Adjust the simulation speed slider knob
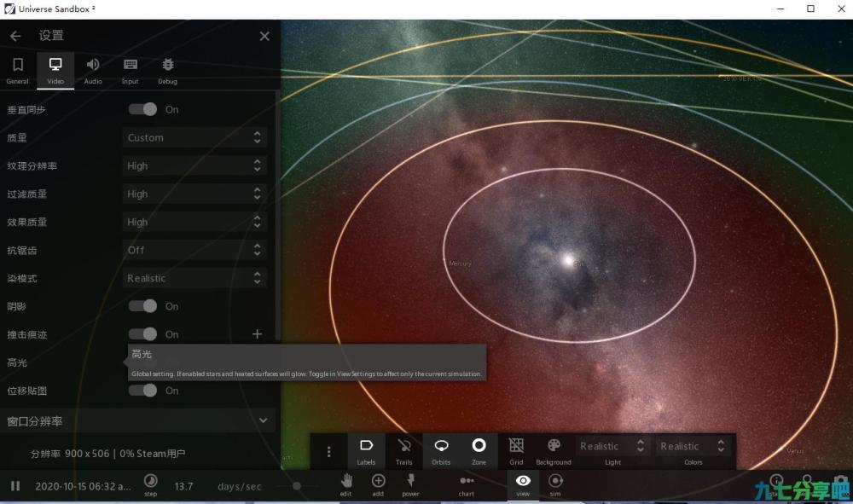This screenshot has height=504, width=853. tap(297, 486)
